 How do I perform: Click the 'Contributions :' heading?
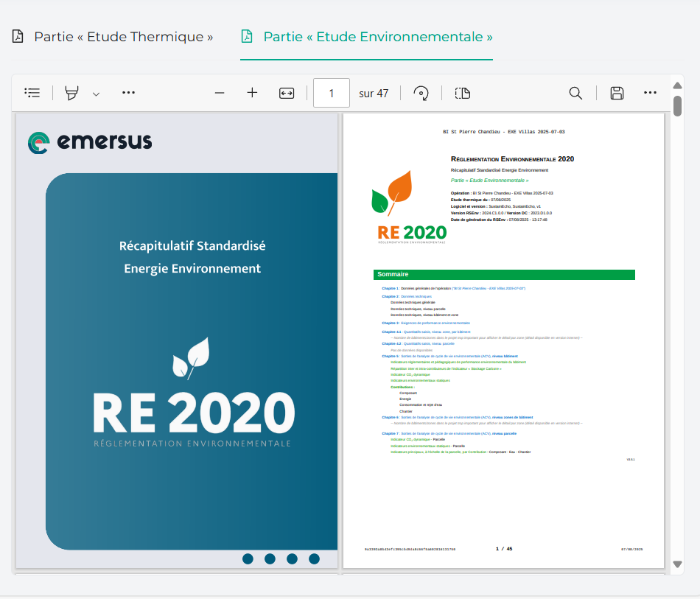pos(402,387)
